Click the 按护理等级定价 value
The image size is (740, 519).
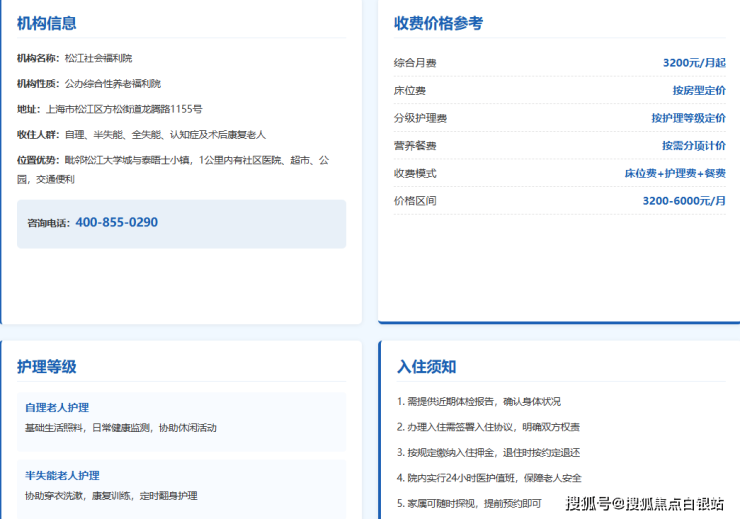[689, 118]
